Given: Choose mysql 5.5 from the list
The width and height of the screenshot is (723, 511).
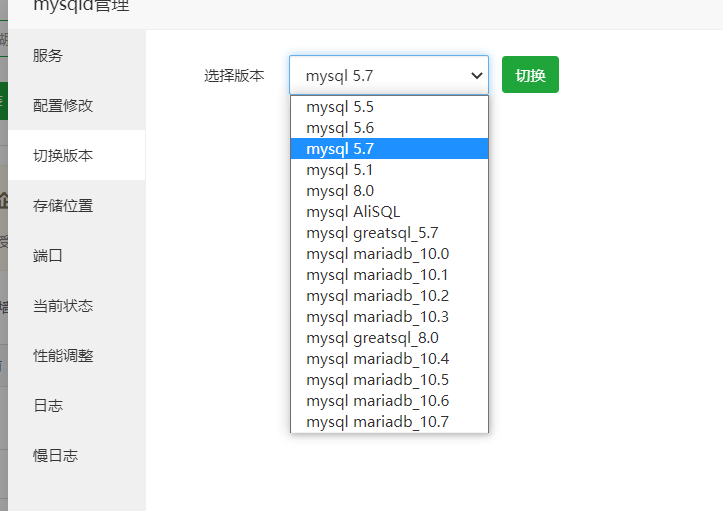Looking at the screenshot, I should click(389, 107).
